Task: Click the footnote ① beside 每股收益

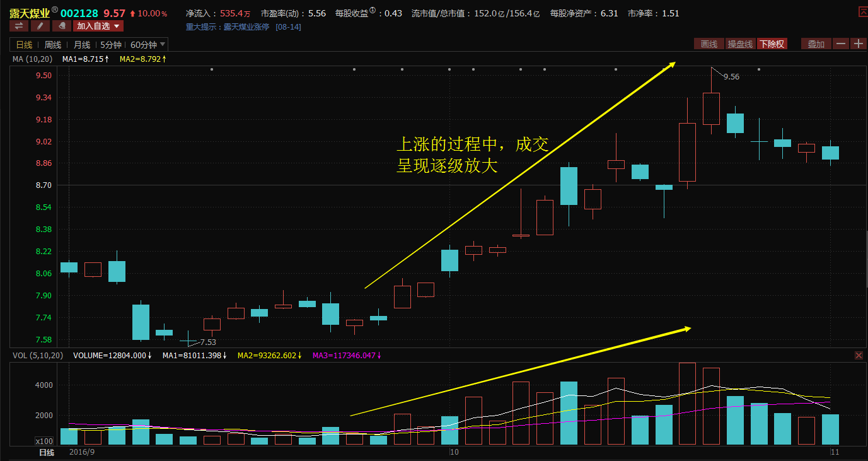Action: pyautogui.click(x=373, y=11)
